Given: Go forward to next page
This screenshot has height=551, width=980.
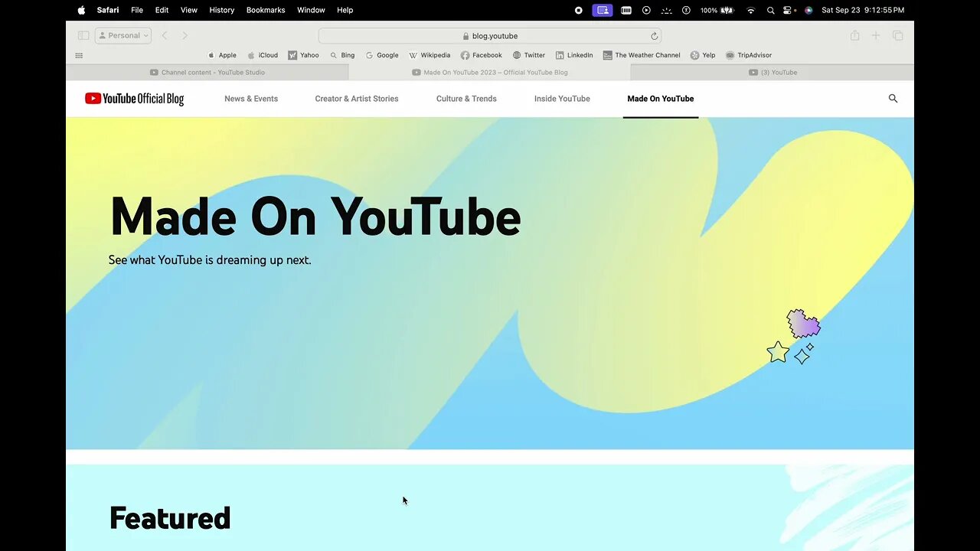Looking at the screenshot, I should tap(185, 35).
